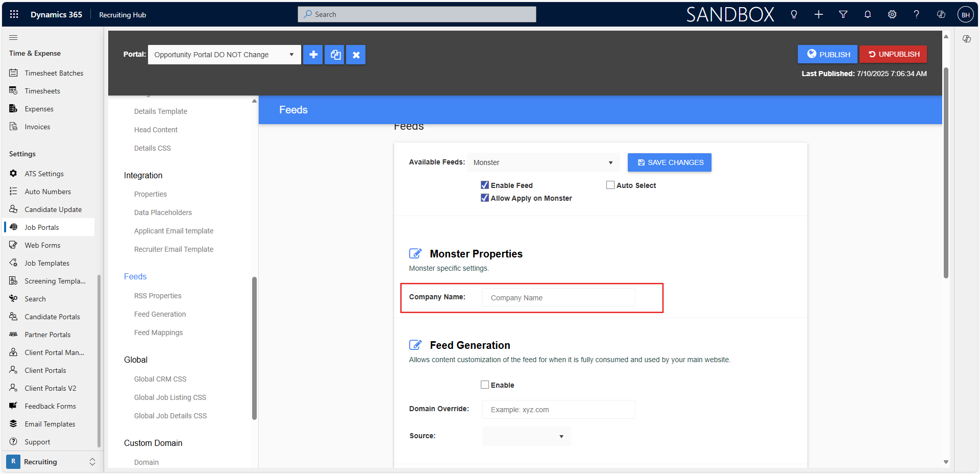Click the Screening Templates icon in sidebar

click(13, 281)
